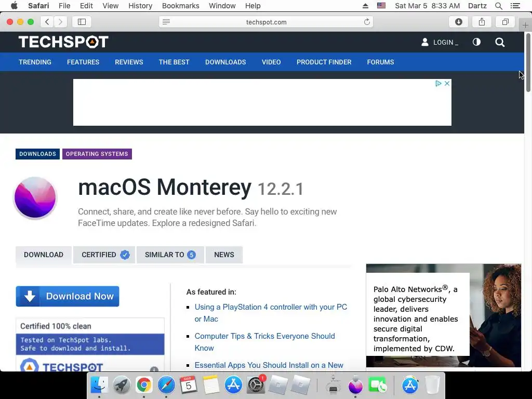Visit the FORUMS section
The width and height of the screenshot is (532, 399).
coord(380,62)
